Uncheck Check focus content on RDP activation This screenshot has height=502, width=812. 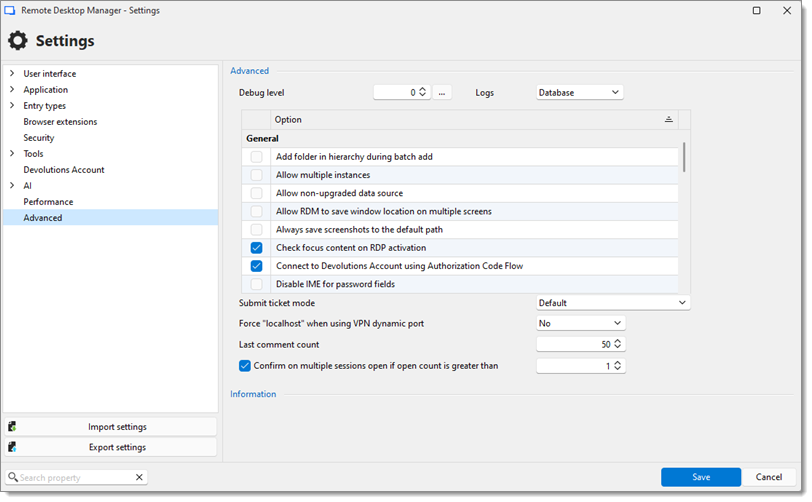256,248
